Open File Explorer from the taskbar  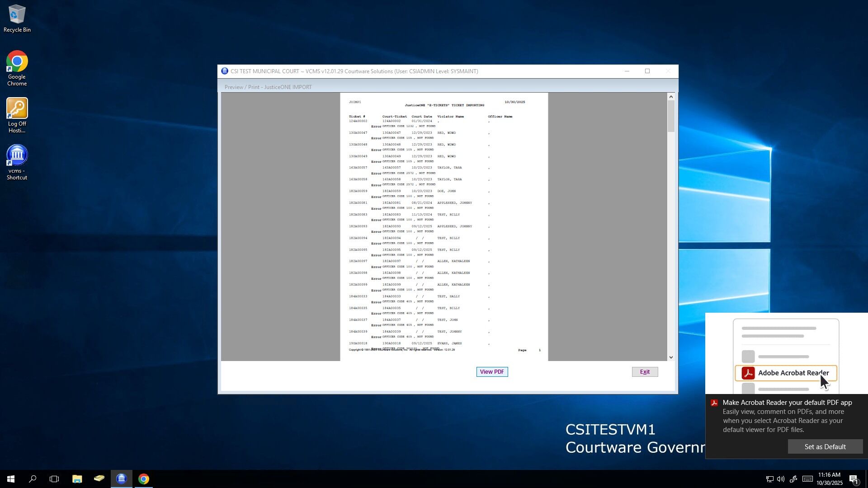77,479
